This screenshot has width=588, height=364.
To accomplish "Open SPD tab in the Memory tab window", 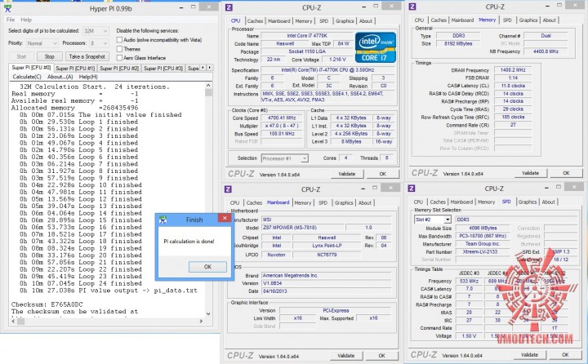I will point(507,20).
